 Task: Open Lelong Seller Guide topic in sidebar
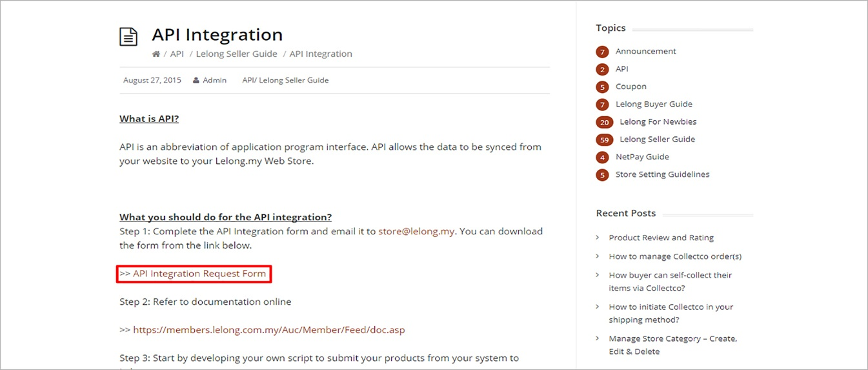(x=658, y=139)
